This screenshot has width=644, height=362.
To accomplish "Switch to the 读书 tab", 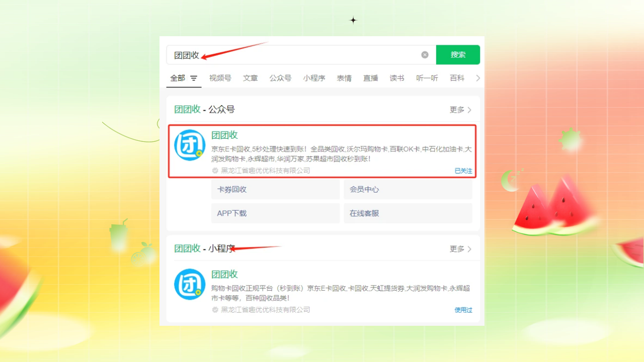I will (x=397, y=78).
